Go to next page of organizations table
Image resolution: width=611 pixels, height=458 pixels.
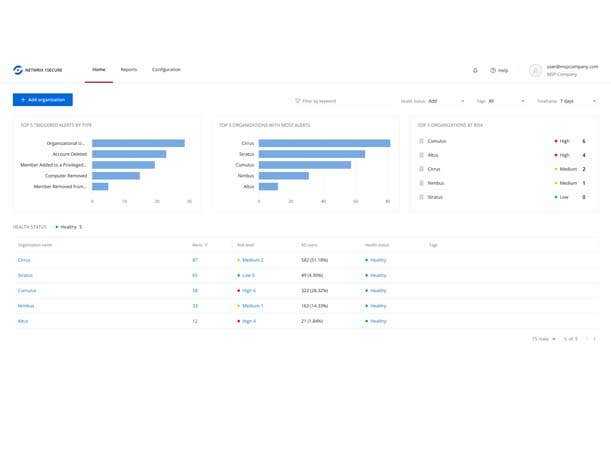pos(594,339)
